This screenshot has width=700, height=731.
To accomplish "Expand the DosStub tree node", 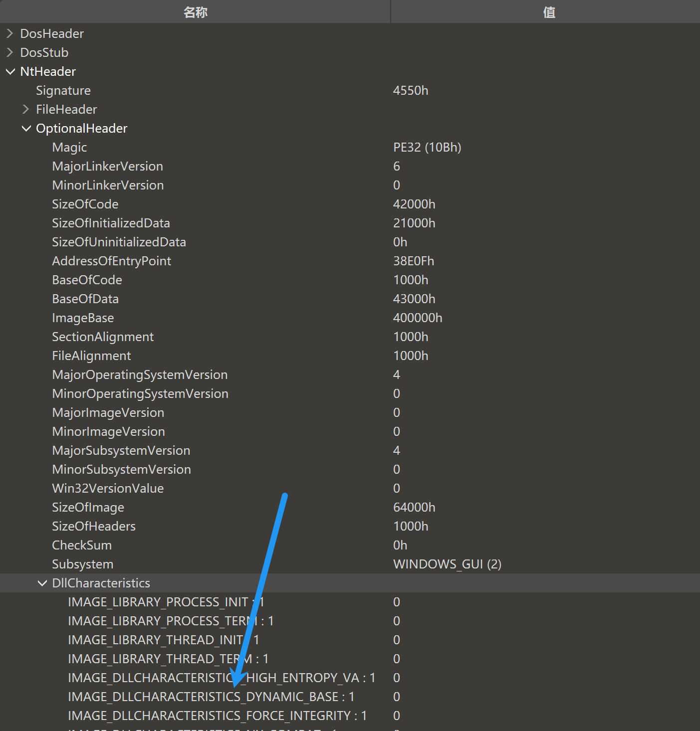I will pyautogui.click(x=10, y=52).
